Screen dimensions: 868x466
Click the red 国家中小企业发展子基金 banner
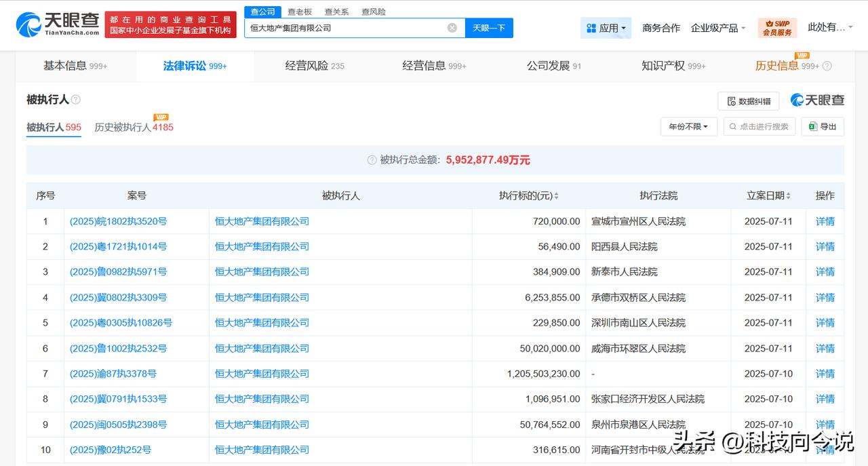coord(170,25)
